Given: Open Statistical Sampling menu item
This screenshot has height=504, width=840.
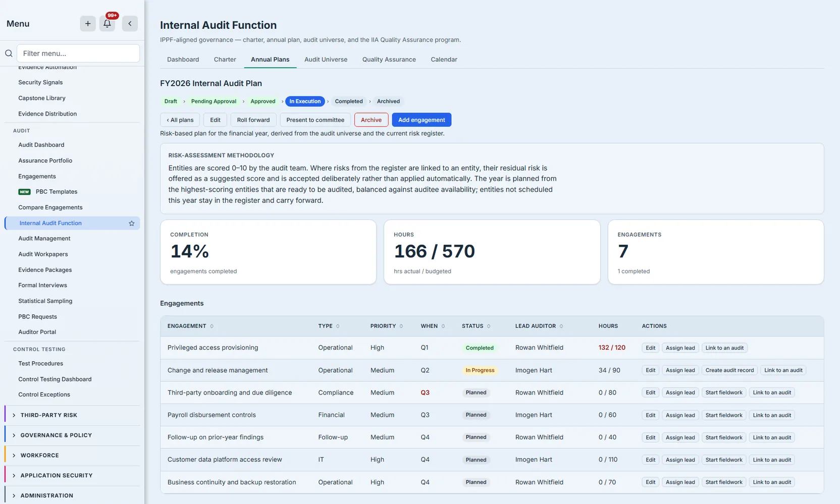Looking at the screenshot, I should pos(45,301).
